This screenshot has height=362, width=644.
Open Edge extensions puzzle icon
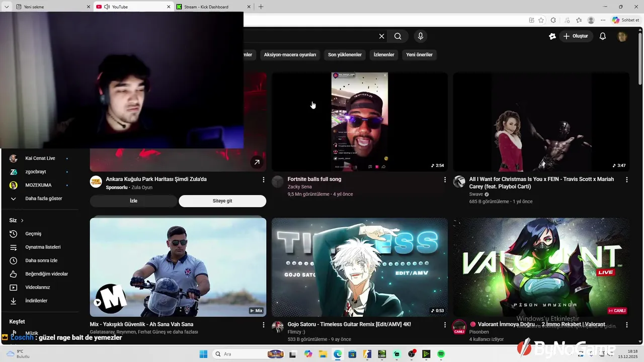pyautogui.click(x=553, y=20)
